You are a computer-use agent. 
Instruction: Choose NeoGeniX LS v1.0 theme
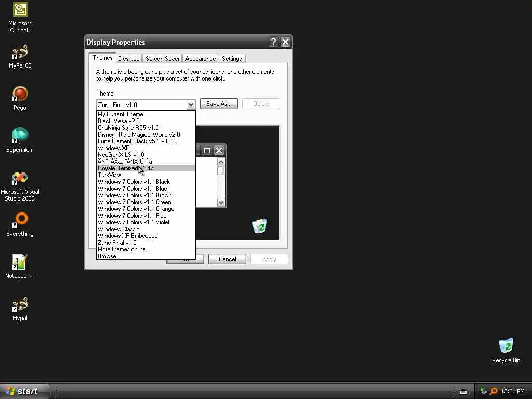click(146, 155)
